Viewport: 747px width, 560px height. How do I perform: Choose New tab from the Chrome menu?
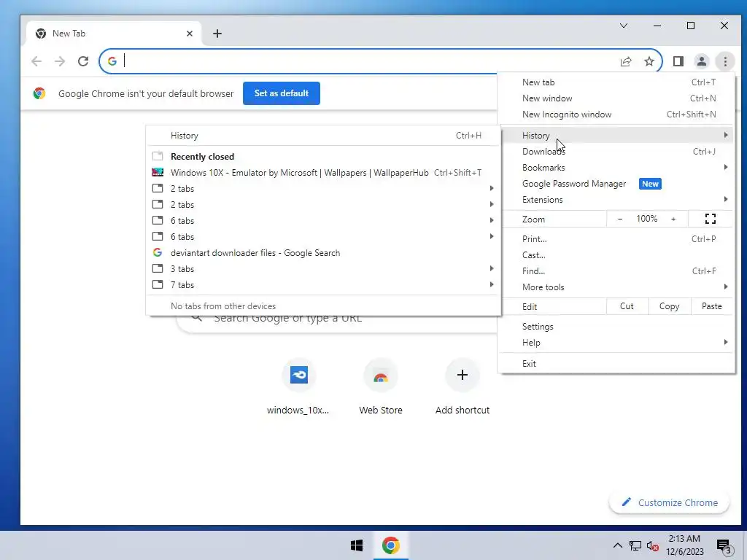tap(616, 82)
